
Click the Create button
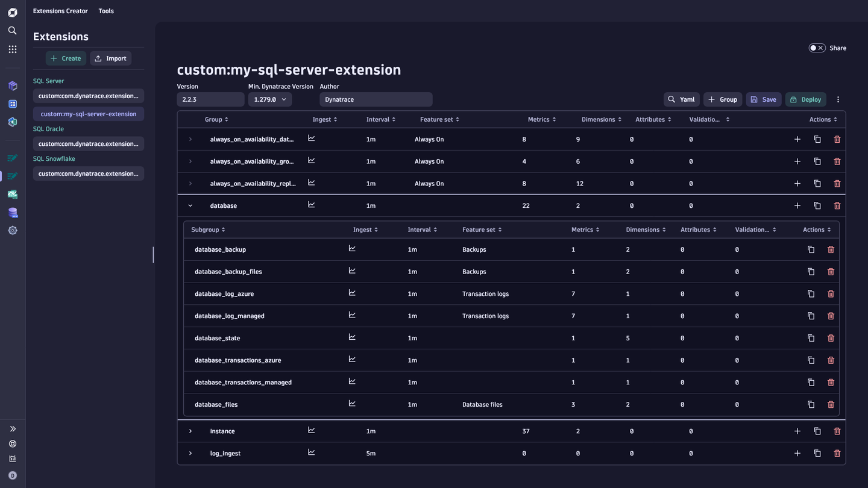point(65,58)
